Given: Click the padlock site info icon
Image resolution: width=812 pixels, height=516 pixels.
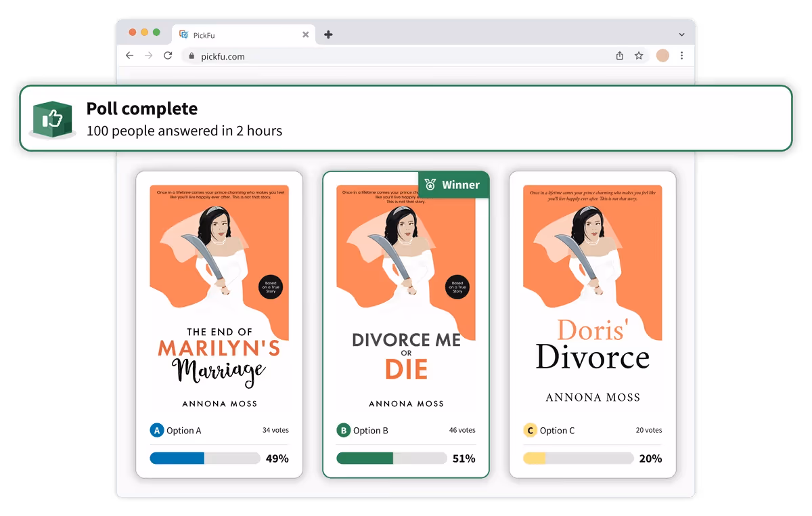Looking at the screenshot, I should 191,56.
